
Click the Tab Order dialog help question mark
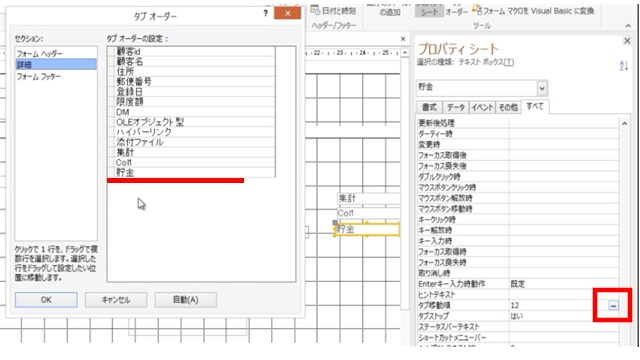[x=266, y=13]
